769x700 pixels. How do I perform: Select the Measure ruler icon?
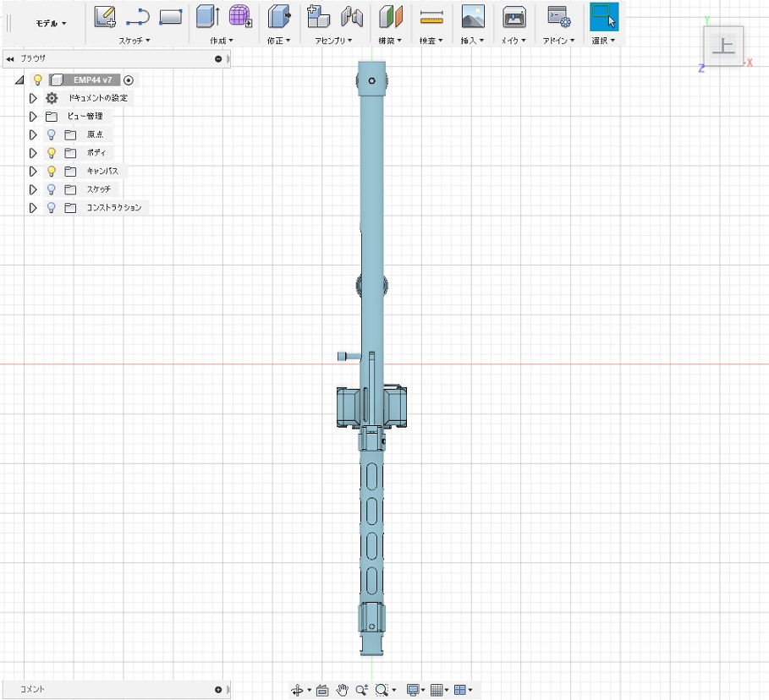point(431,16)
